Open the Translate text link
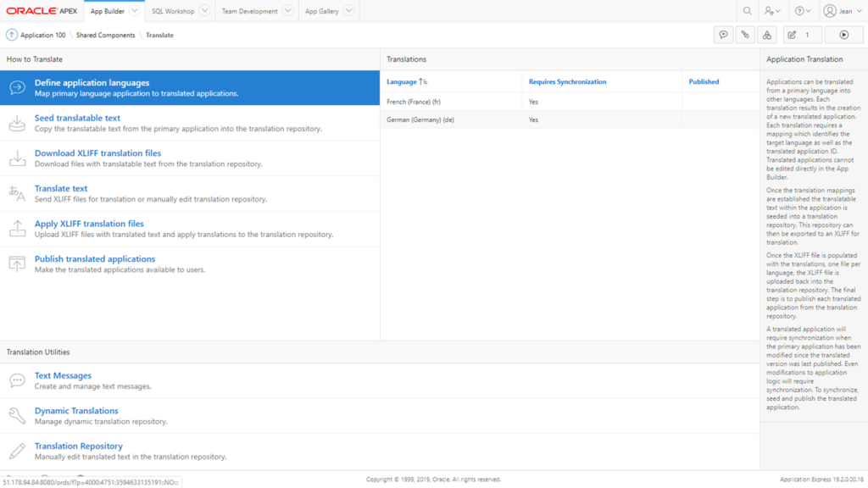 tap(61, 189)
